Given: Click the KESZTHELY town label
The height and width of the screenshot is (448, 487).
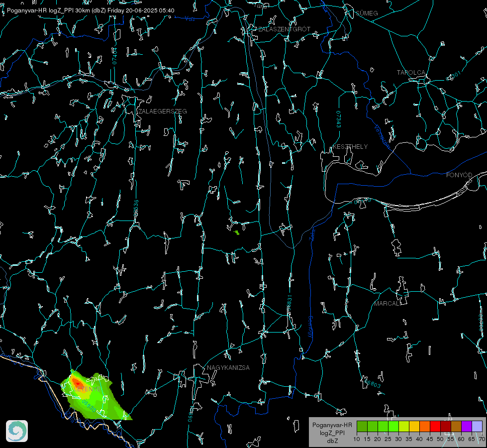Looking at the screenshot, I should coord(350,147).
